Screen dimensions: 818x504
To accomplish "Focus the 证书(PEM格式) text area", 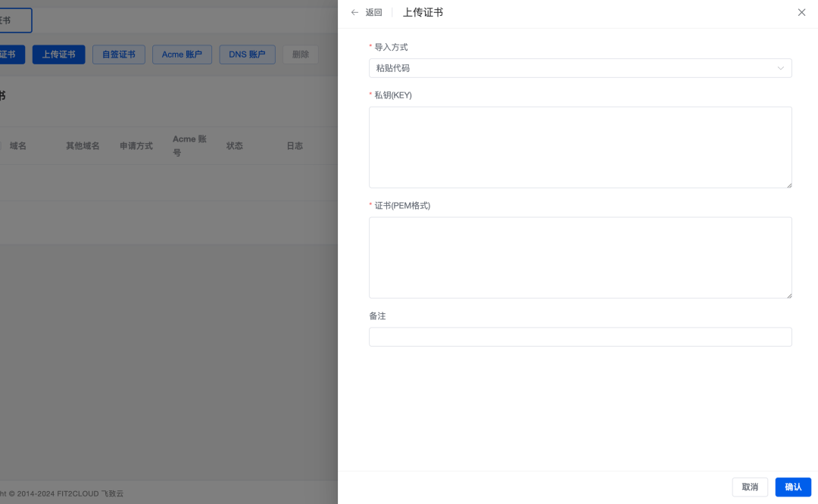I will click(x=580, y=257).
